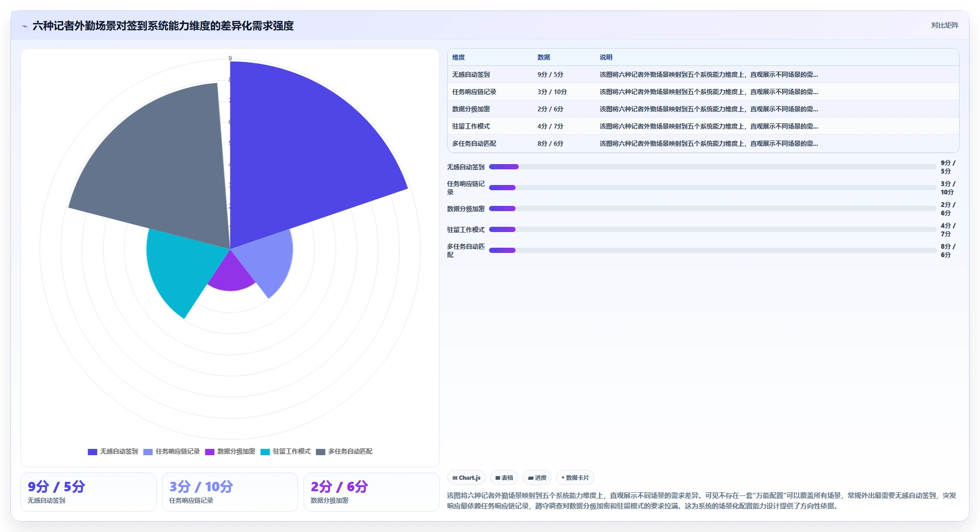Click 多任务自动匹配 legend entry
Viewport: 980px width, 532px height.
click(344, 452)
